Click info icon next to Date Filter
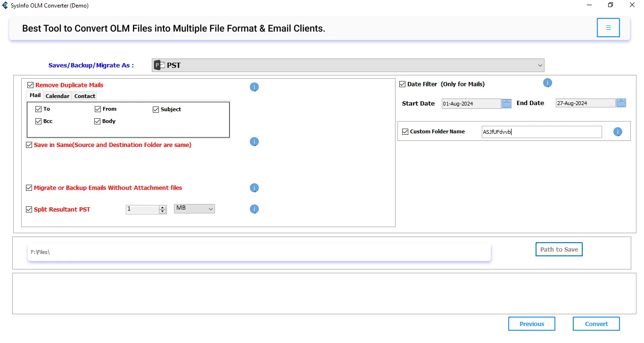 (547, 83)
